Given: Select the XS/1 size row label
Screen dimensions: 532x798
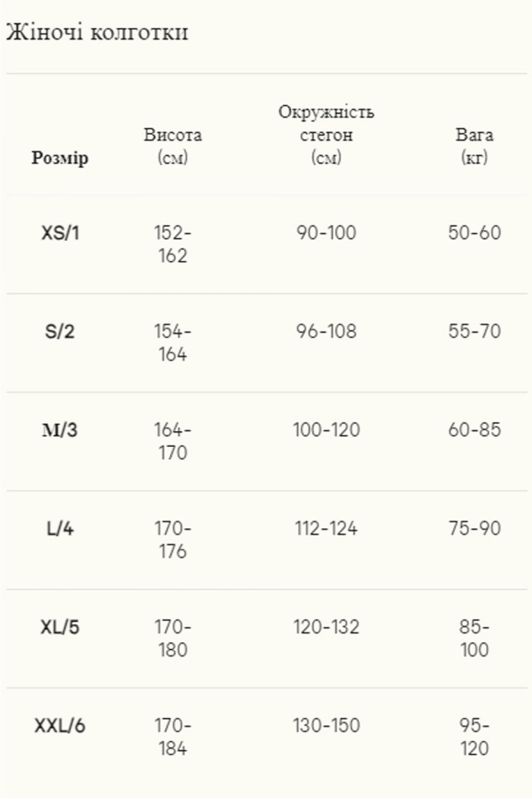Looking at the screenshot, I should [x=60, y=233].
